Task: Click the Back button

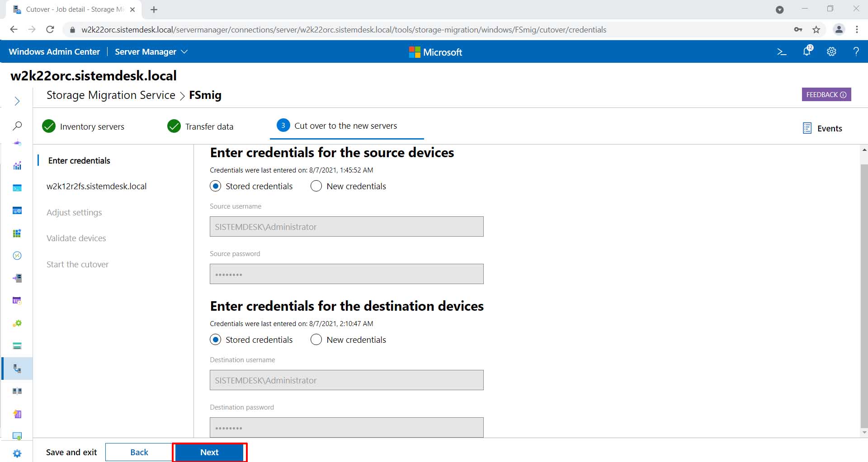Action: tap(139, 452)
